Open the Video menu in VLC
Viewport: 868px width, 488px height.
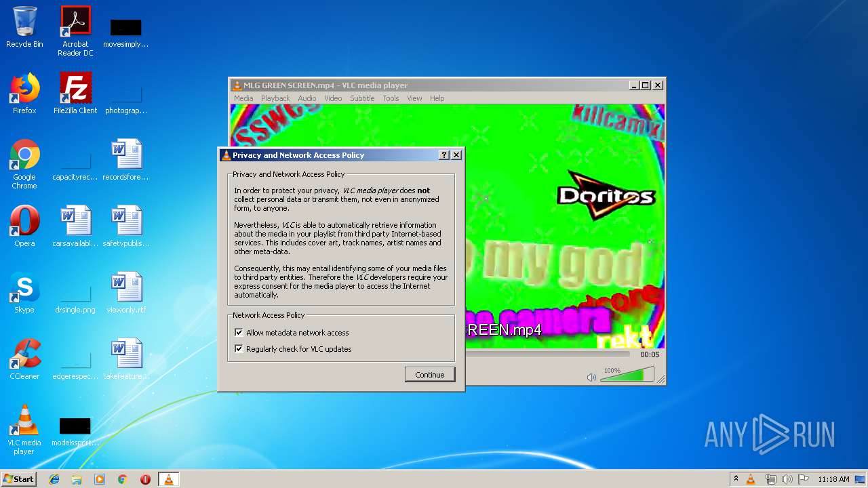(x=333, y=98)
